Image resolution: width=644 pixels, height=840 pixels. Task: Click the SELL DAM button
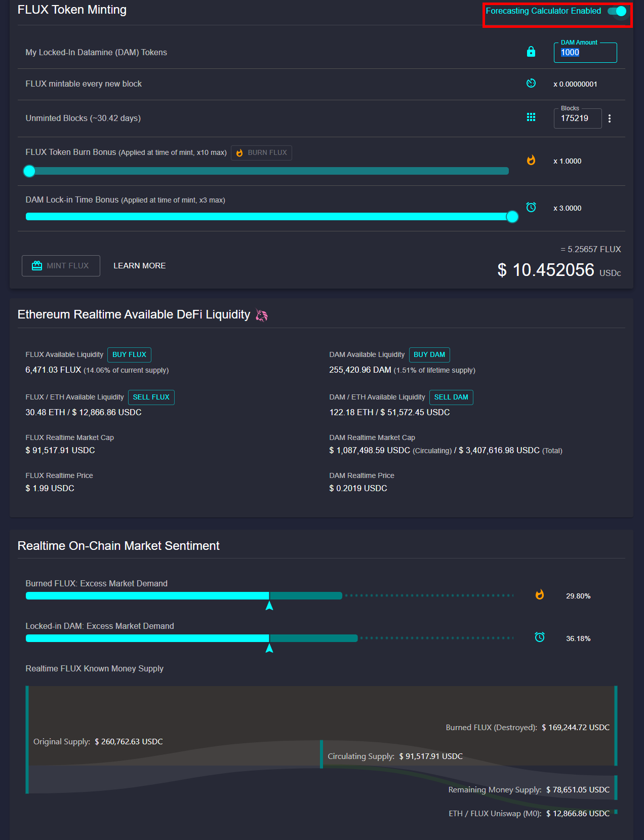tap(451, 397)
